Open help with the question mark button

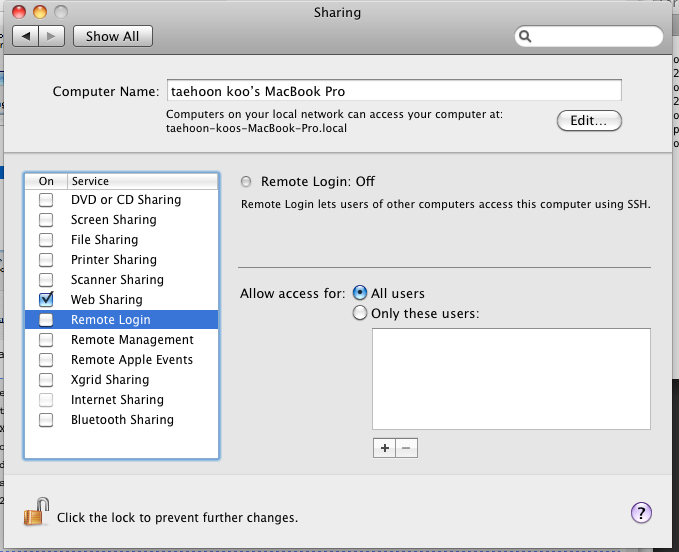click(641, 513)
